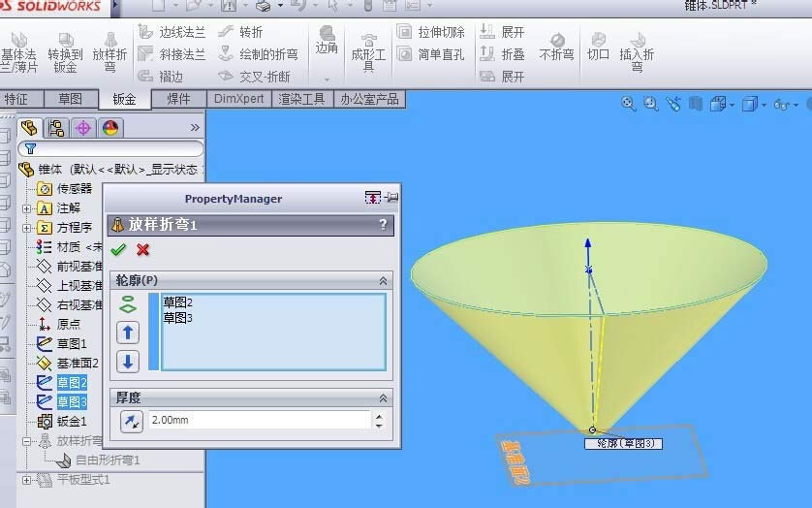
Task: Switch to the Sketch (草图) tab
Action: 71,99
